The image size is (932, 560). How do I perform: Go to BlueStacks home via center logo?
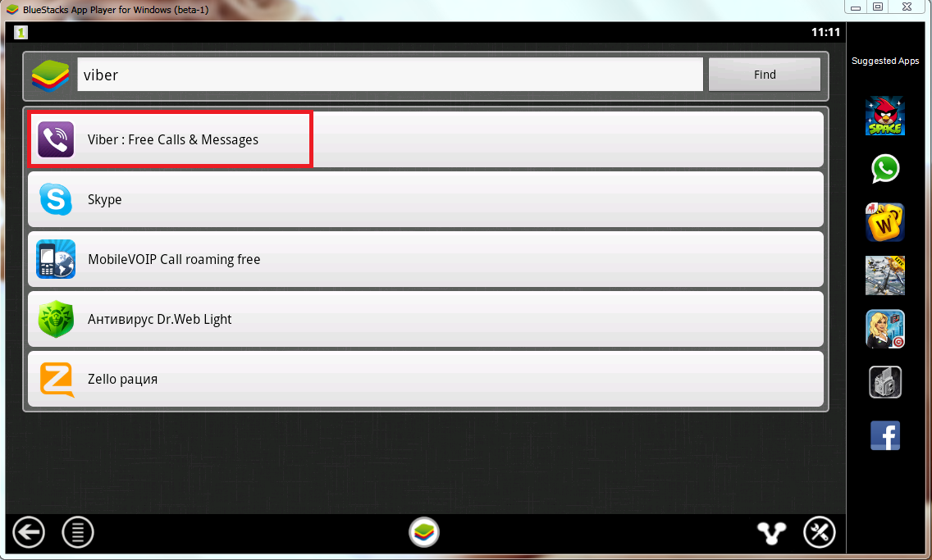[x=424, y=532]
